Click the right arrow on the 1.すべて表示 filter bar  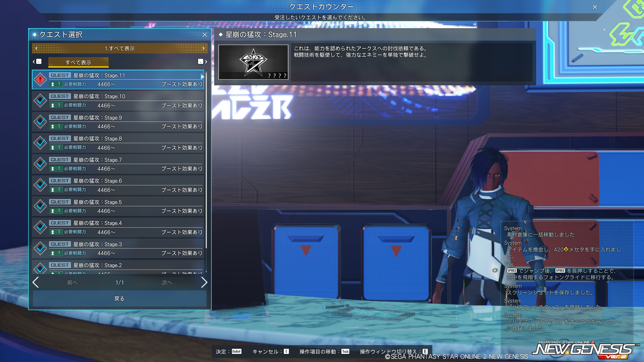pos(203,48)
